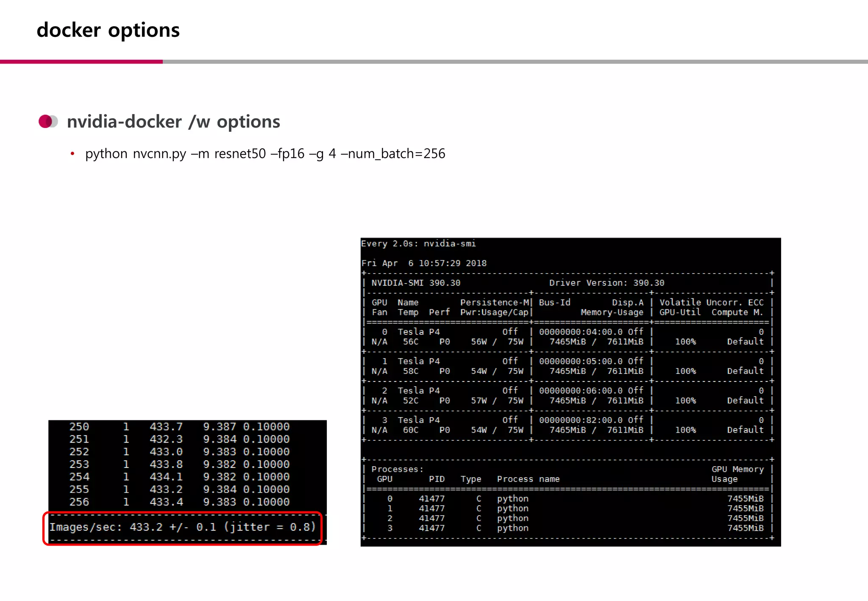Click the 'PID' column header
Image resolution: width=868 pixels, height=601 pixels.
(x=437, y=479)
